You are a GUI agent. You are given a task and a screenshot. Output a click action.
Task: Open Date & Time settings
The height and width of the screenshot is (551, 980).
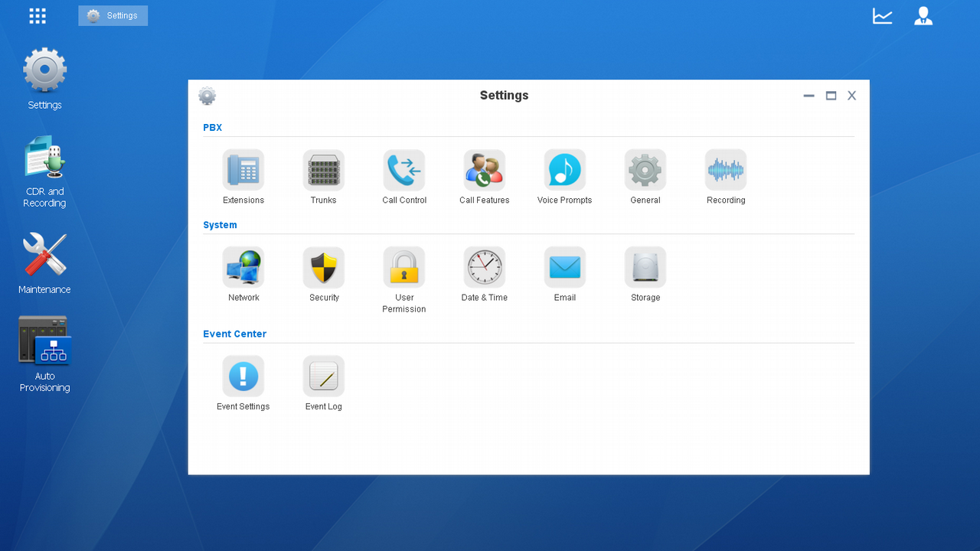[485, 267]
